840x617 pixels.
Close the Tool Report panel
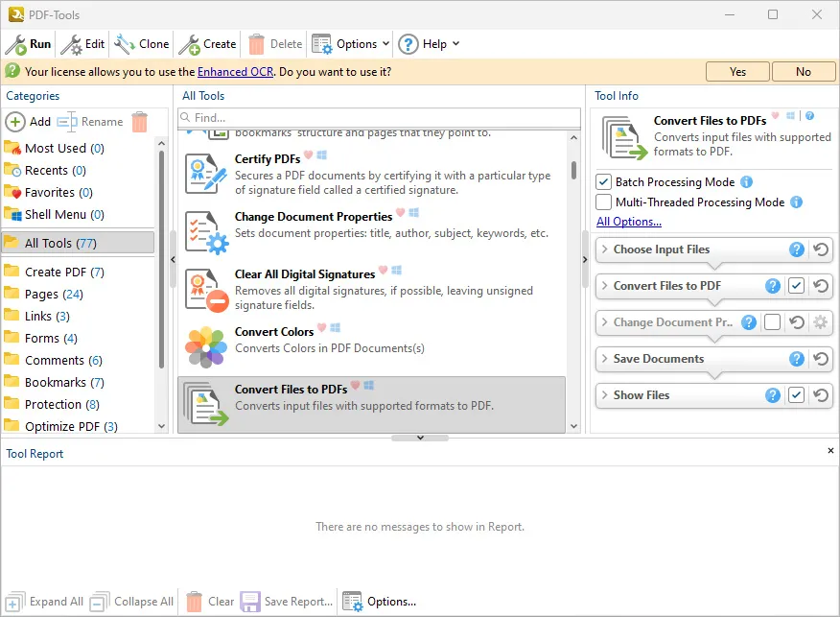[830, 450]
